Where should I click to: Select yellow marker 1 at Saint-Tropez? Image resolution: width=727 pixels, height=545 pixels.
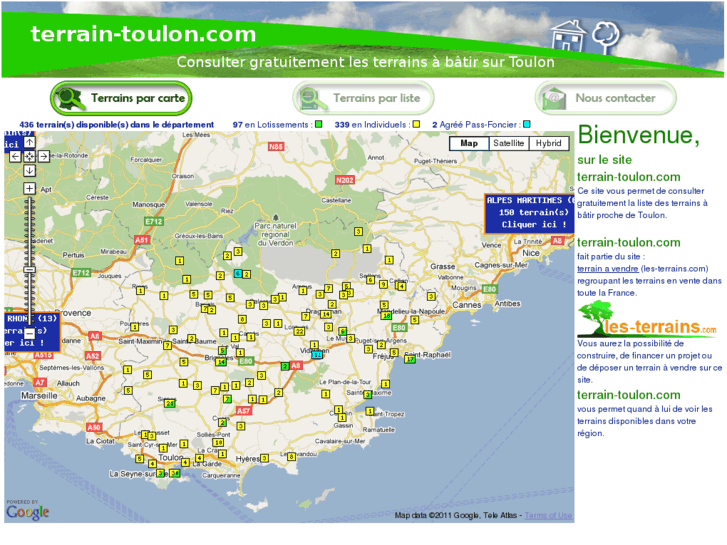(370, 411)
